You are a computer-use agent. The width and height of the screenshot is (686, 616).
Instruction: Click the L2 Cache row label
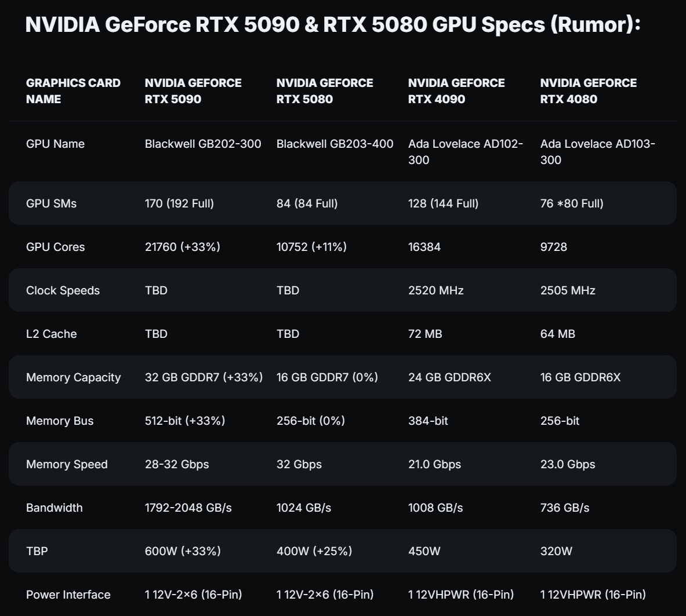point(52,334)
